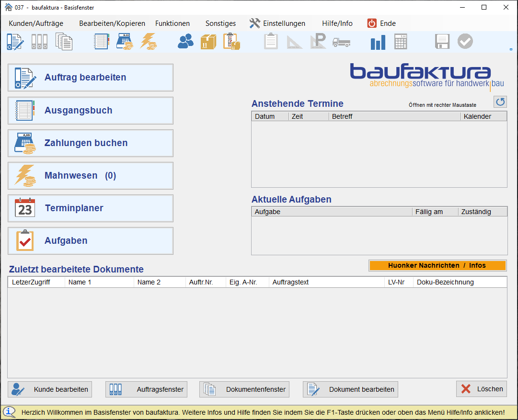Click the info magnifier icon in status bar
The width and height of the screenshot is (518, 420).
pyautogui.click(x=9, y=412)
